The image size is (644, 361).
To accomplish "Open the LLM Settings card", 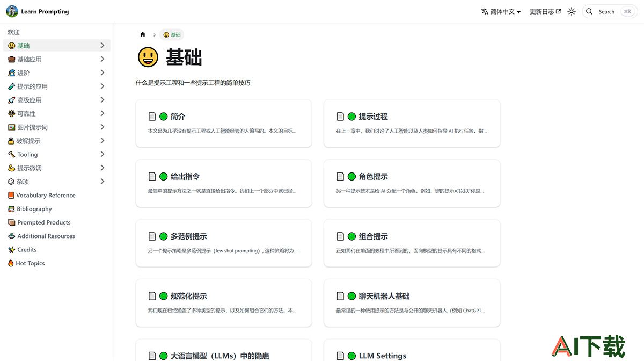I will 412,350.
